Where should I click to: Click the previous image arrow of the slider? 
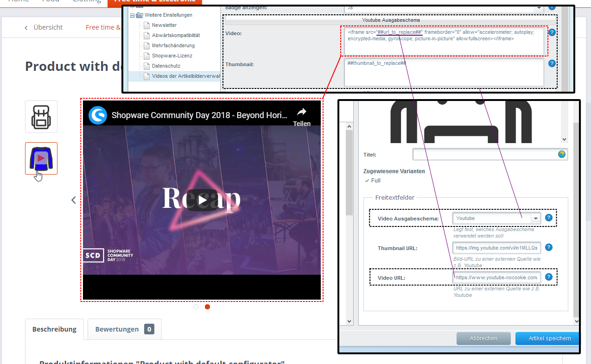(x=73, y=200)
